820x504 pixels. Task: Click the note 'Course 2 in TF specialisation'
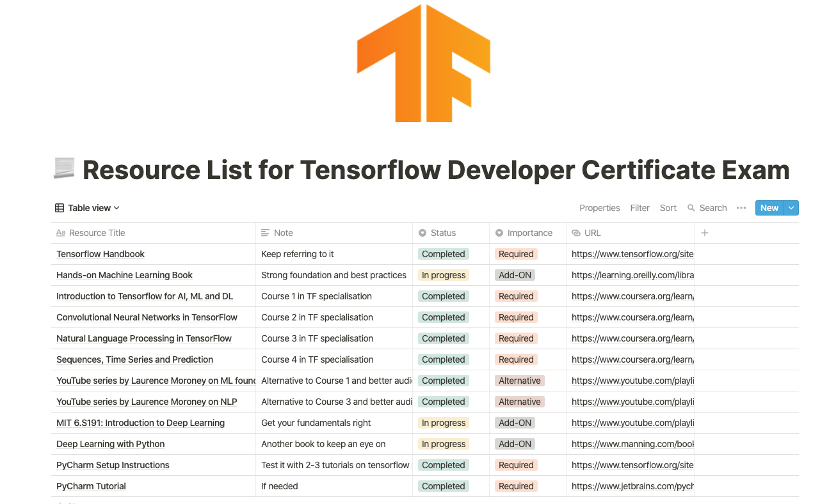pos(316,317)
